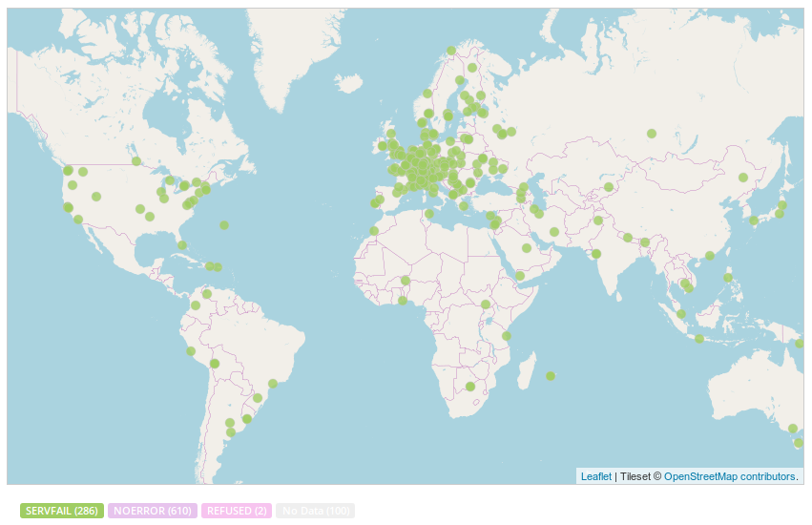Viewport: 812px width, 525px height.
Task: Click the marker east of Madagascar
Action: (x=550, y=376)
